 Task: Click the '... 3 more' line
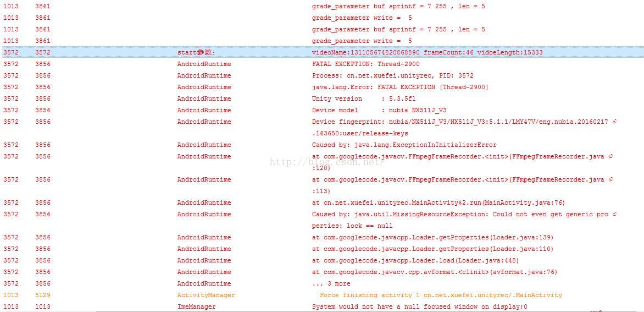331,283
